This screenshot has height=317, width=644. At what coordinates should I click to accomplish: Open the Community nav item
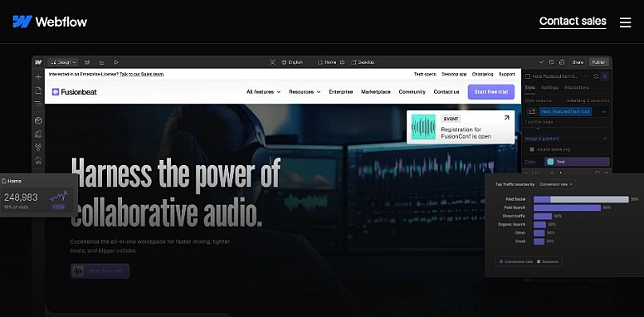412,92
